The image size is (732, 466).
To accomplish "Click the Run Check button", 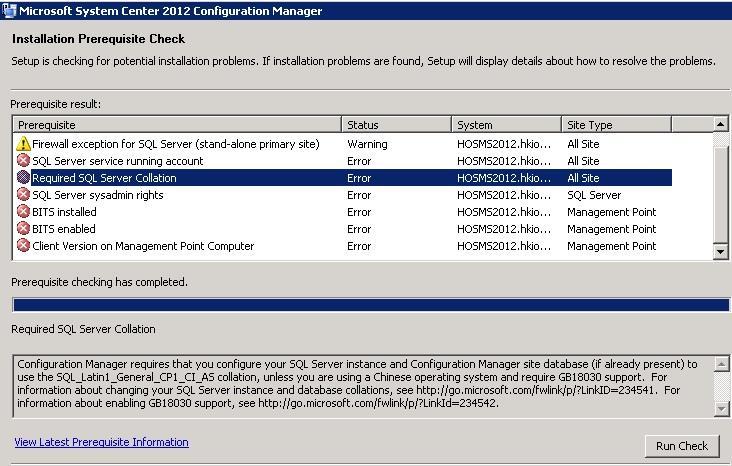I will click(x=682, y=446).
